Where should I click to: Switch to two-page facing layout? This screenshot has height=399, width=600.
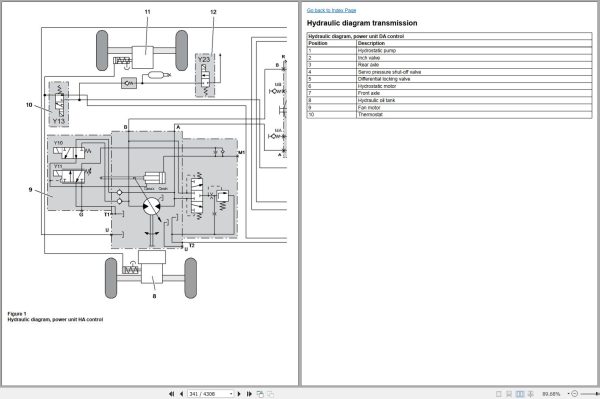point(520,394)
